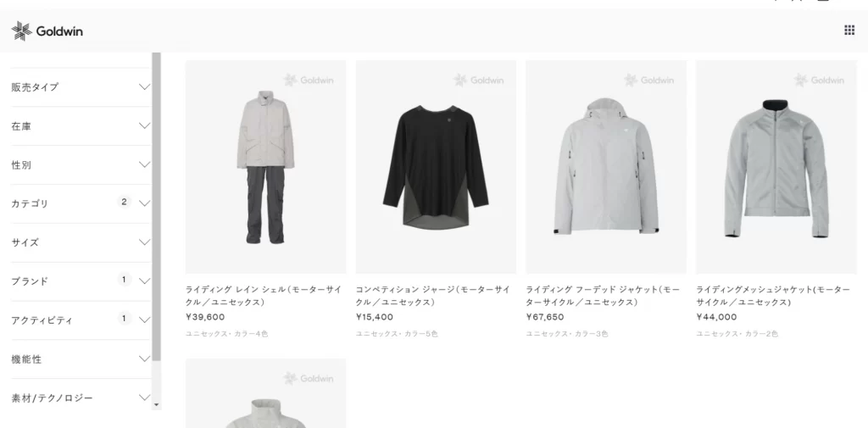Expand the カテゴリ filter with 2 selected
This screenshot has width=868, height=428.
coord(81,203)
